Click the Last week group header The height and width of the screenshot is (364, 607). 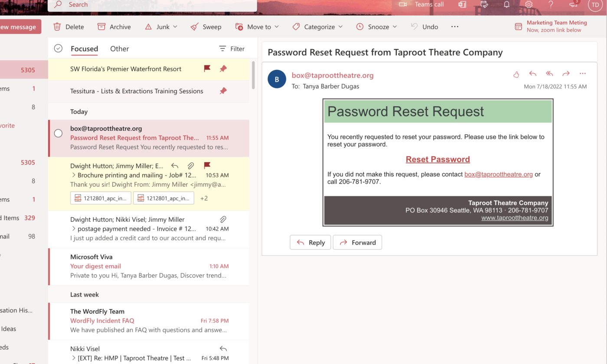[85, 294]
